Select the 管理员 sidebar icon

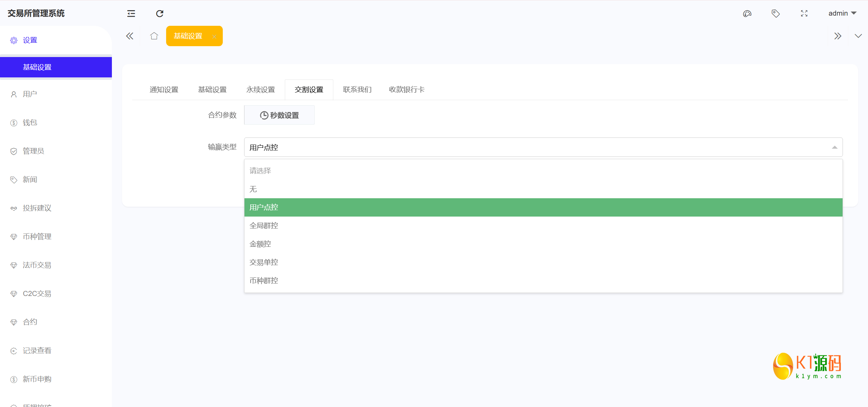(x=14, y=151)
